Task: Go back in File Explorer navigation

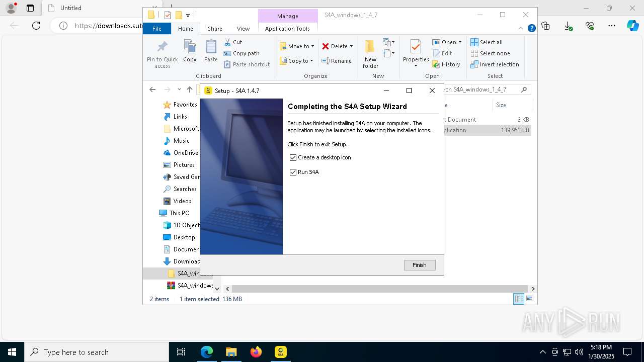Action: (x=152, y=89)
